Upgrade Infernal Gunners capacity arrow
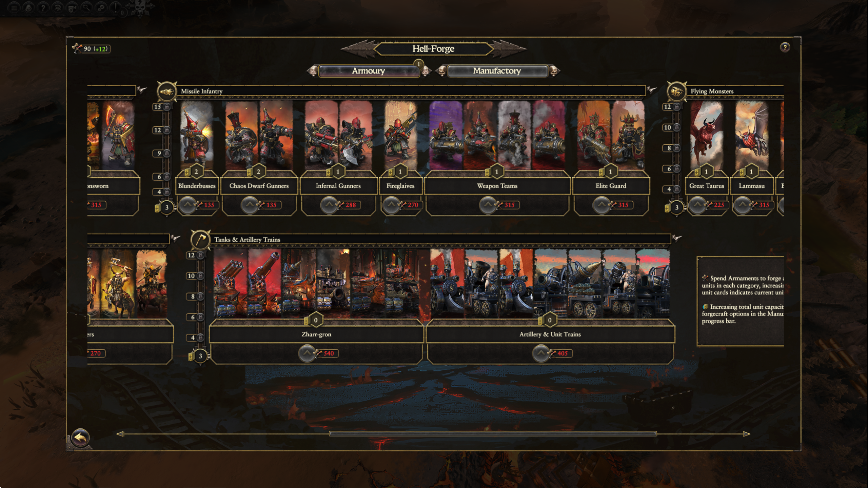The width and height of the screenshot is (868, 488). point(329,205)
